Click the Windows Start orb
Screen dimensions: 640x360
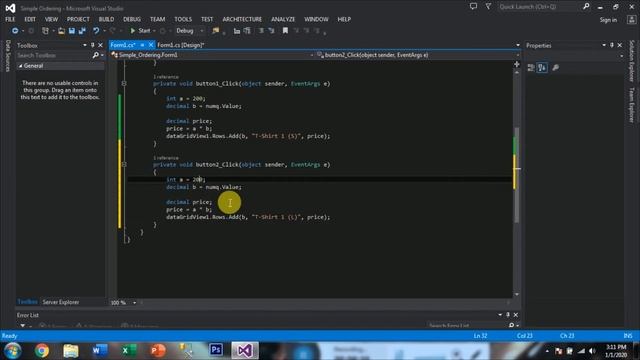click(x=13, y=351)
